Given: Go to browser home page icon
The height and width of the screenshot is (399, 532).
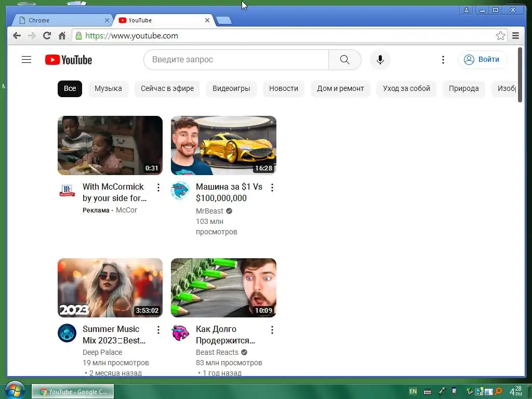Looking at the screenshot, I should pos(62,36).
